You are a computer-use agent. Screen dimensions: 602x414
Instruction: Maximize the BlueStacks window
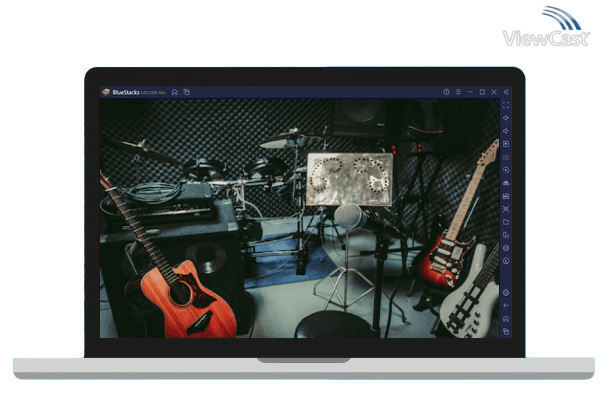click(482, 92)
